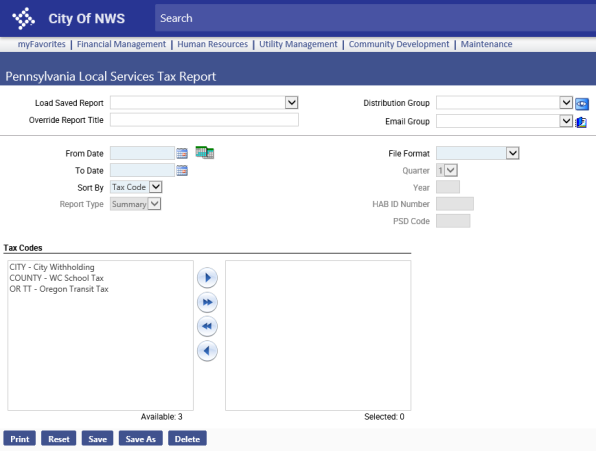Click the Save As button
The image size is (596, 451).
(x=141, y=439)
